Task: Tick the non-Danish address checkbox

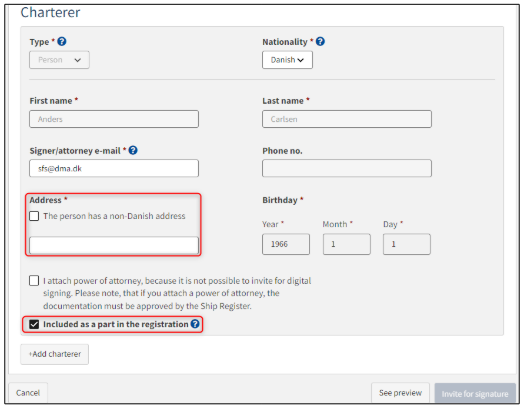Action: 34,216
